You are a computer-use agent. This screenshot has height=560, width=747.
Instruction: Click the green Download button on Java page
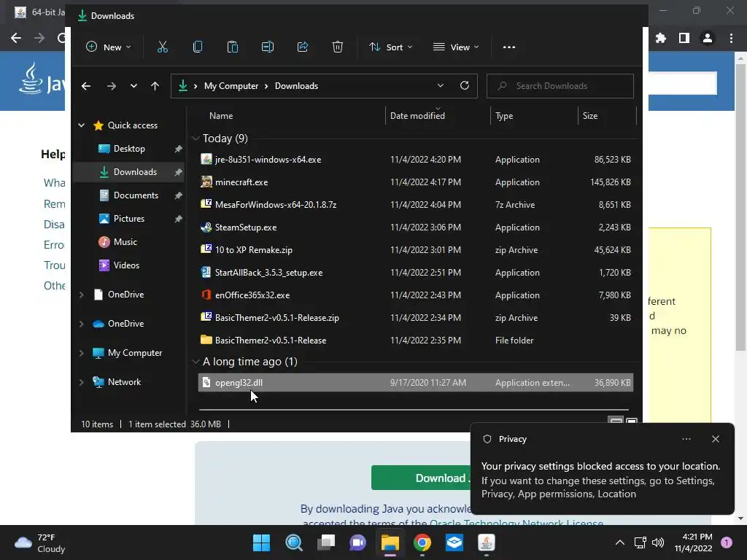click(421, 478)
